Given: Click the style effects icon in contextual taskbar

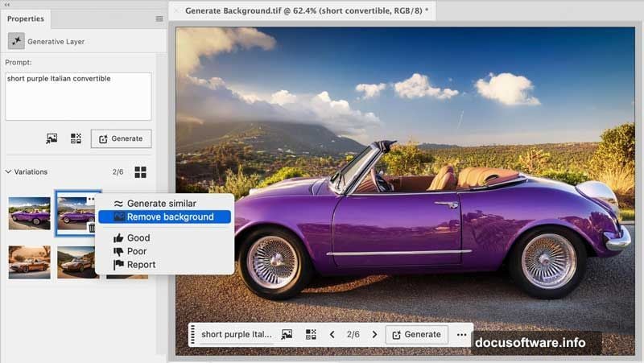Looking at the screenshot, I should tap(311, 334).
